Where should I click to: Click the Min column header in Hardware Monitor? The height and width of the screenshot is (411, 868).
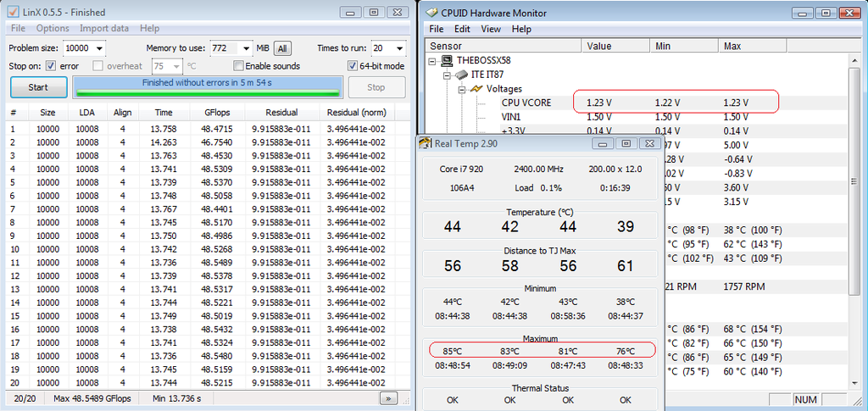(x=684, y=46)
